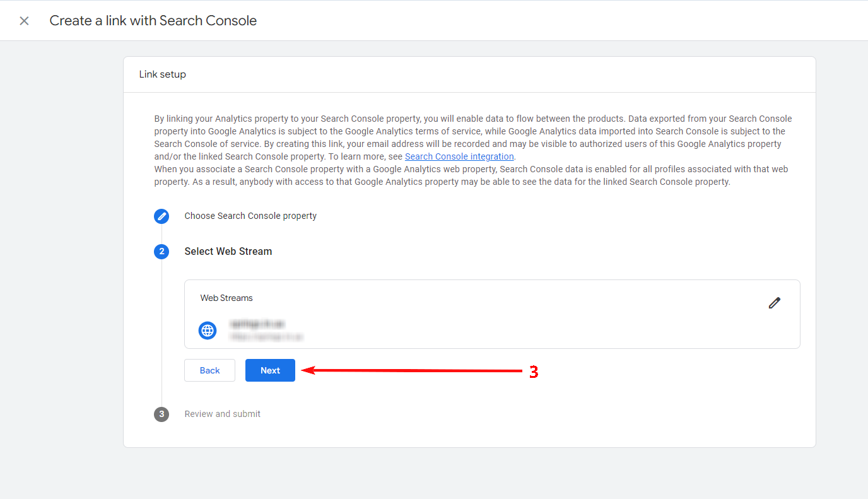Select the blurred web stream name row
The width and height of the screenshot is (868, 499).
coord(266,330)
